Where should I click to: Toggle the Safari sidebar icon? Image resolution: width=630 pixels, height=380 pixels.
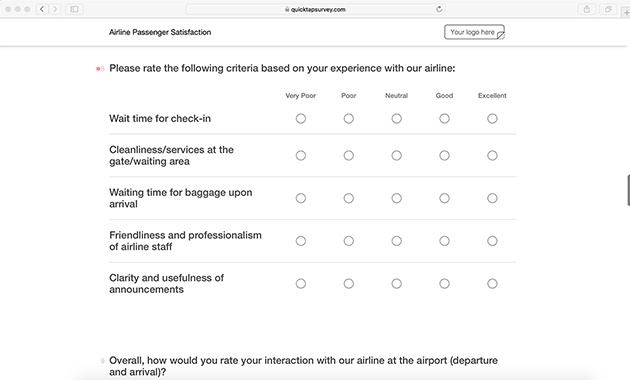(x=74, y=9)
